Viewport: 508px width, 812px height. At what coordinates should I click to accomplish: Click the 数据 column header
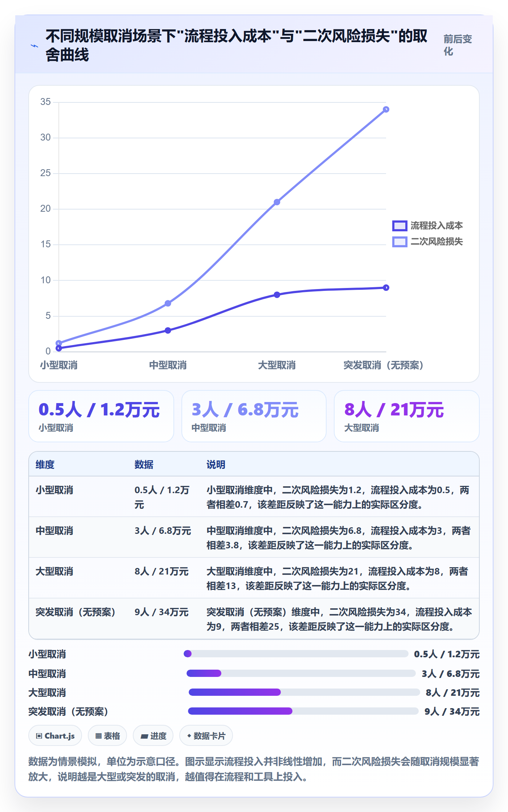[144, 464]
